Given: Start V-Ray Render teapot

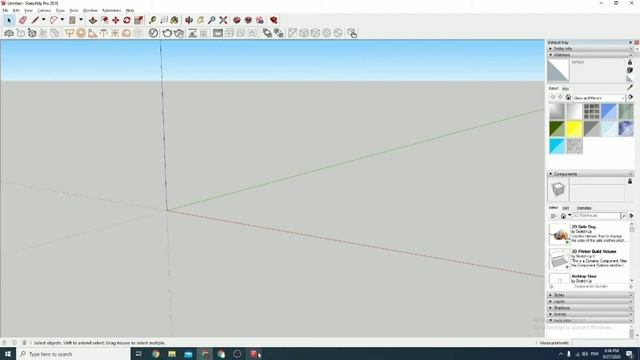Looking at the screenshot, I should (x=167, y=33).
